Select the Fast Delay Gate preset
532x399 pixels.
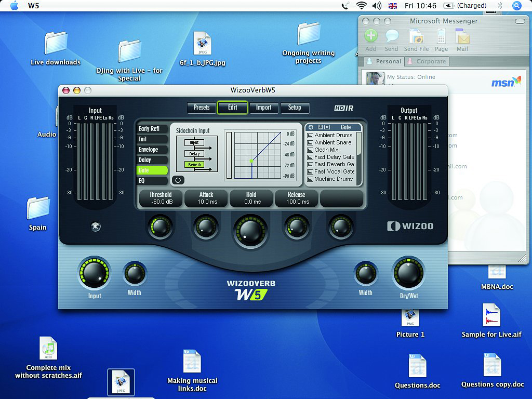331,157
